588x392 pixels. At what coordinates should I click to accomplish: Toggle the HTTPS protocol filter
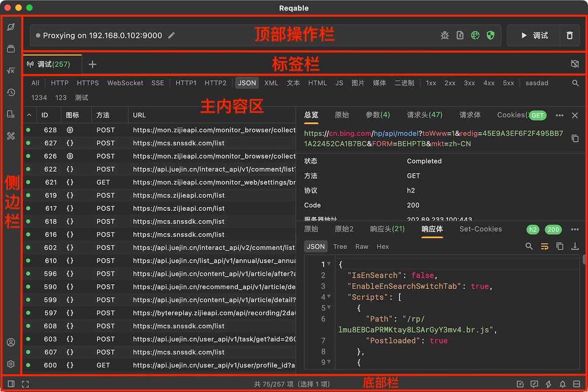pyautogui.click(x=88, y=83)
